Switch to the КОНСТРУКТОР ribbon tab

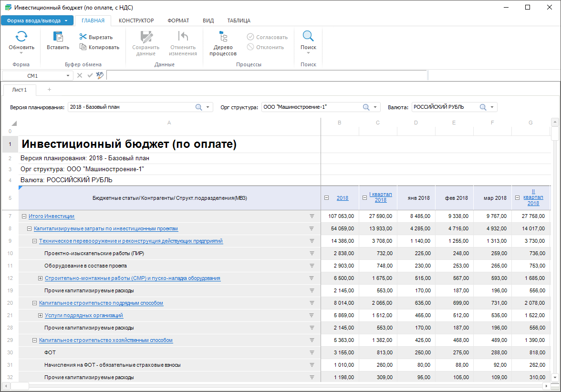point(136,21)
